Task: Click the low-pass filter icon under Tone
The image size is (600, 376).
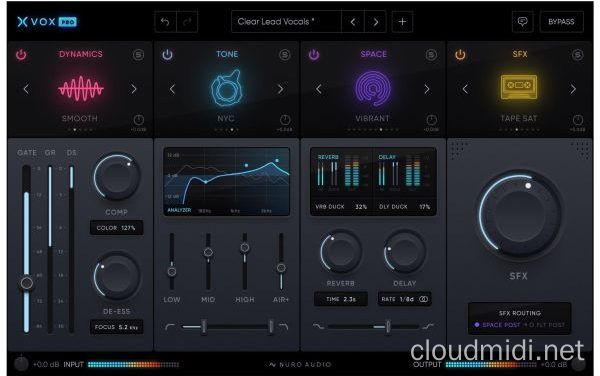Action: pos(284,326)
